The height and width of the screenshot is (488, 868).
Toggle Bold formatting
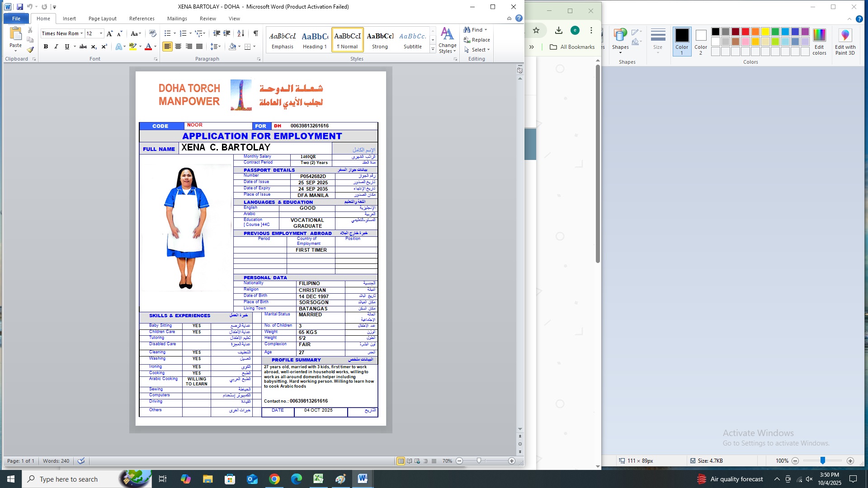(46, 47)
